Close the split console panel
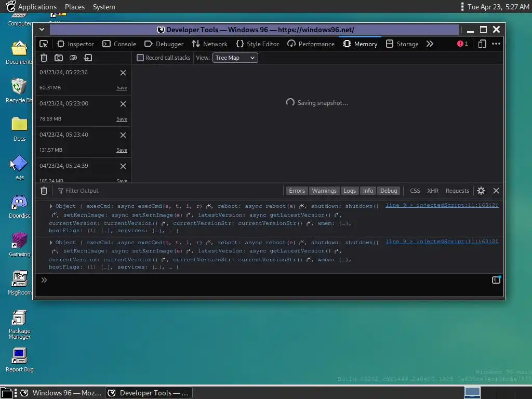Image resolution: width=532 pixels, height=399 pixels. [x=496, y=191]
